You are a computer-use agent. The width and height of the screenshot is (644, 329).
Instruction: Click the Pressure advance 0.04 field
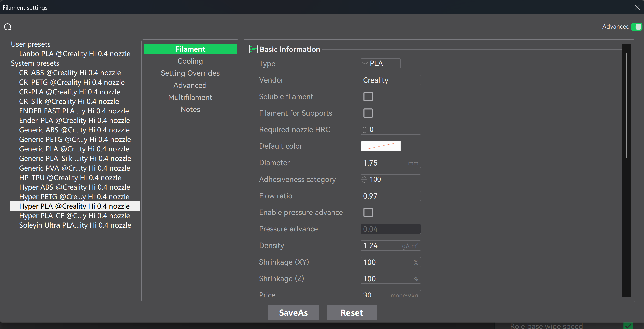click(390, 229)
